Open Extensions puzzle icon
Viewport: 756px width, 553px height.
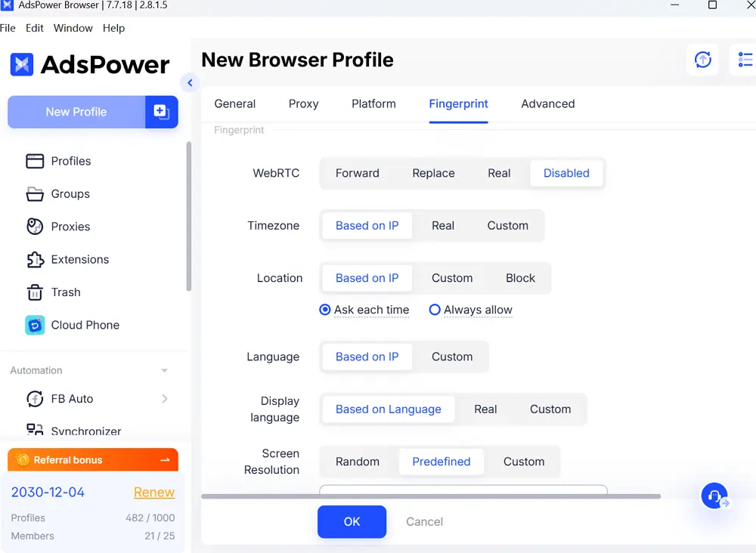(x=35, y=260)
